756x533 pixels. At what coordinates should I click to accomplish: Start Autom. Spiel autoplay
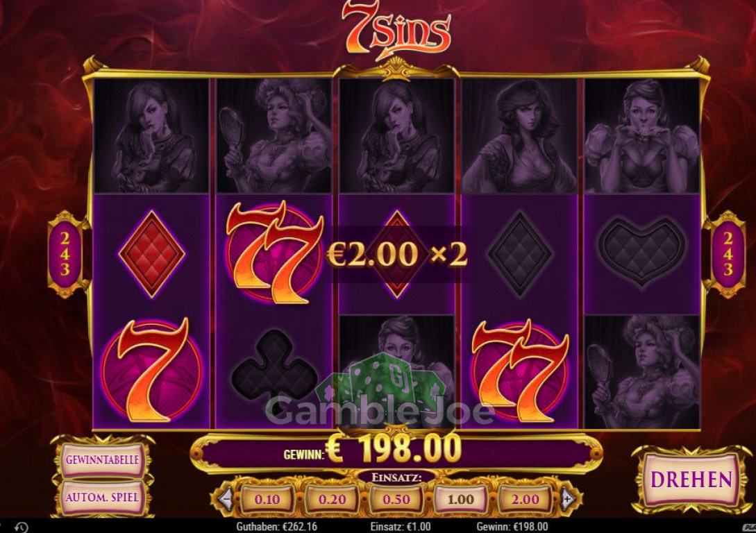tap(102, 497)
